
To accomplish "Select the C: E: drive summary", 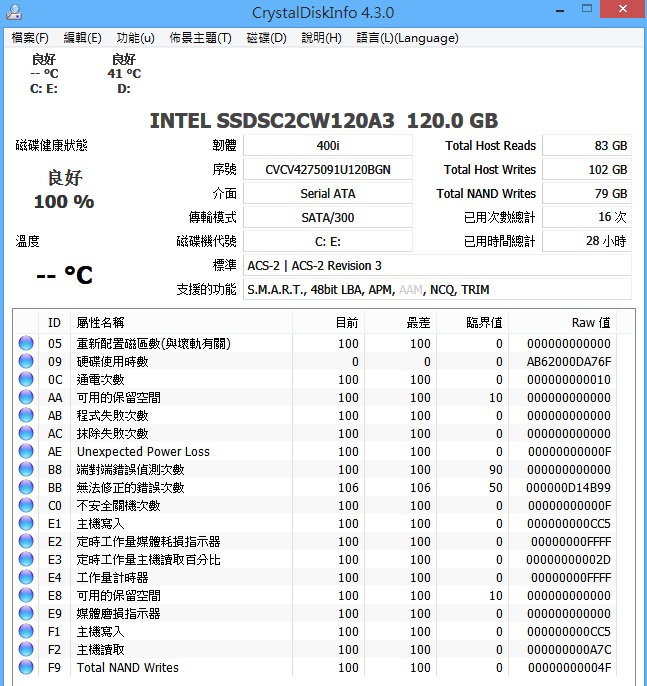I will pos(44,74).
